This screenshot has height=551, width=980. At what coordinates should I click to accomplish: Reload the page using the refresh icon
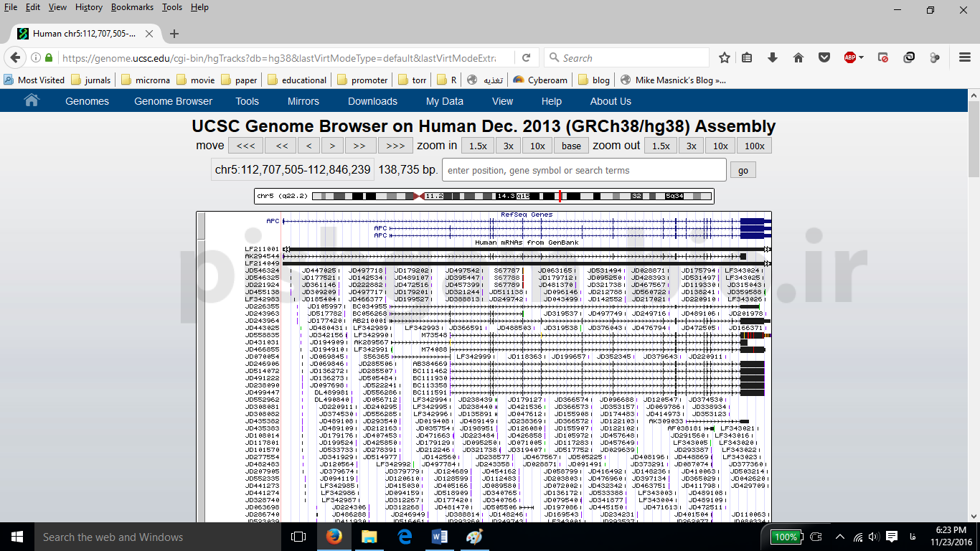pyautogui.click(x=526, y=57)
